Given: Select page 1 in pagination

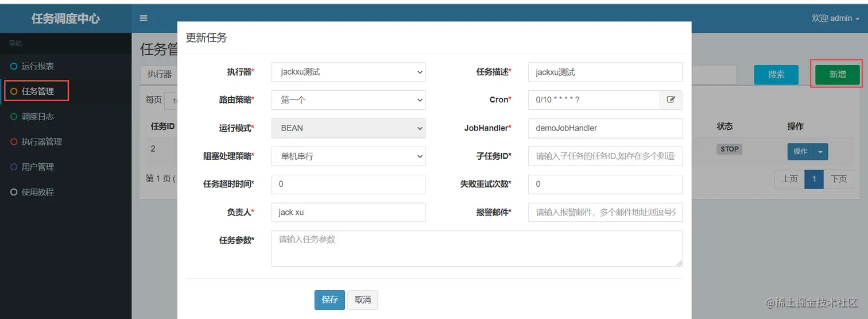Looking at the screenshot, I should [814, 179].
